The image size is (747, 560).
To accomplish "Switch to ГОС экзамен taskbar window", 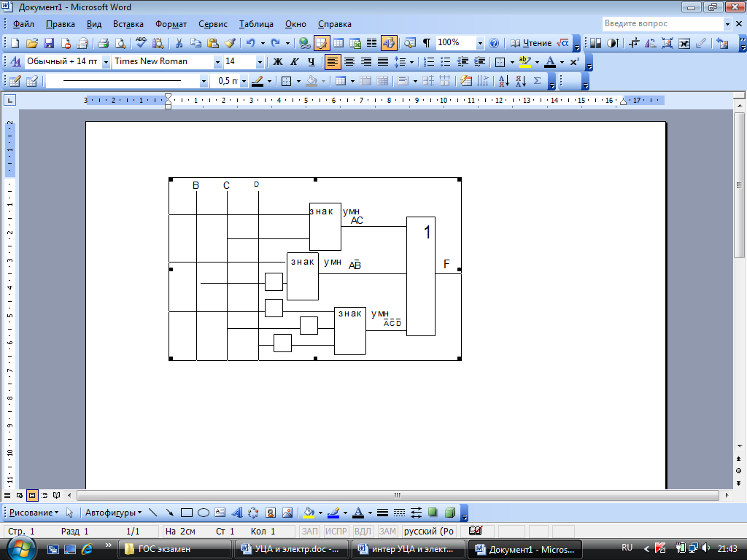I will click(175, 549).
